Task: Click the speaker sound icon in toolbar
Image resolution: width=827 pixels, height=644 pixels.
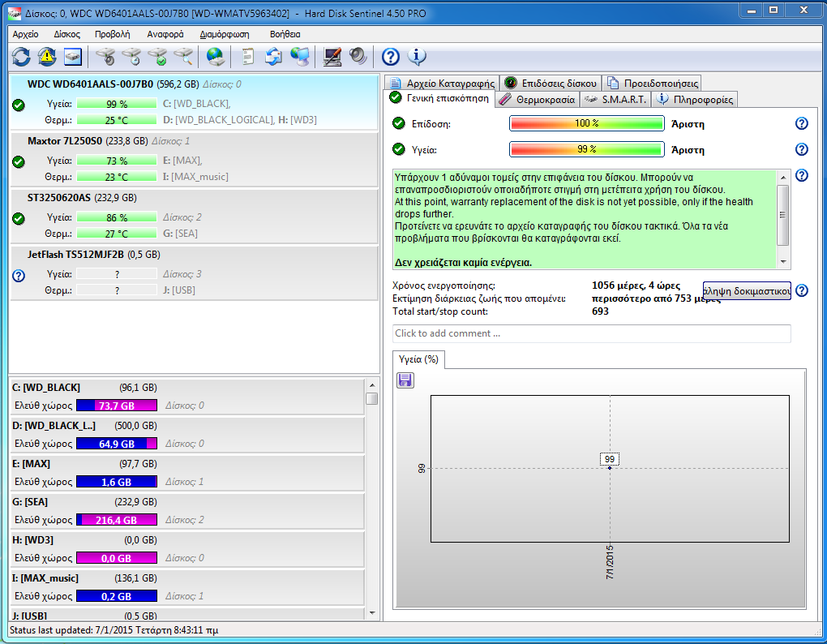Action: click(x=358, y=57)
